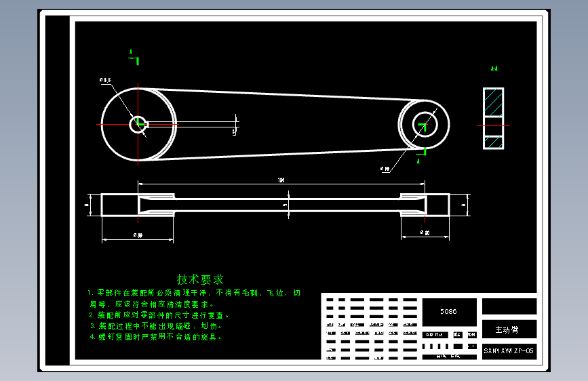Select drawing number SXNYXYW ZP-05
This screenshot has height=381, width=588.
click(x=509, y=351)
